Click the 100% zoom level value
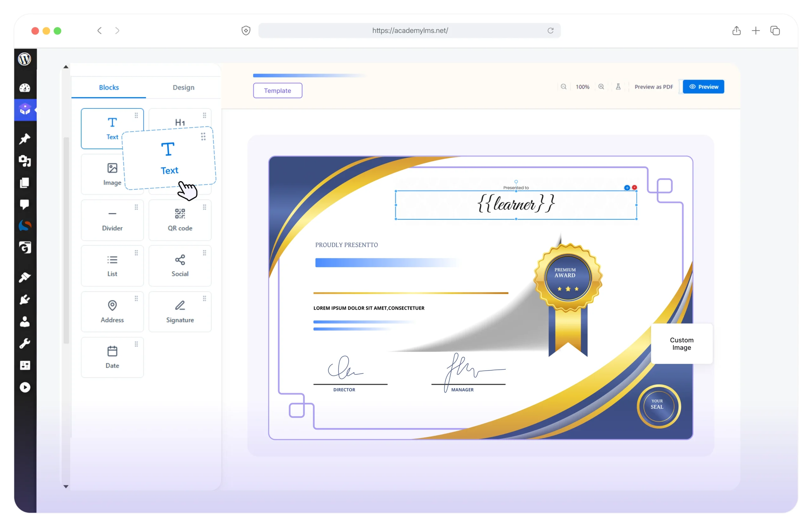 pos(582,87)
